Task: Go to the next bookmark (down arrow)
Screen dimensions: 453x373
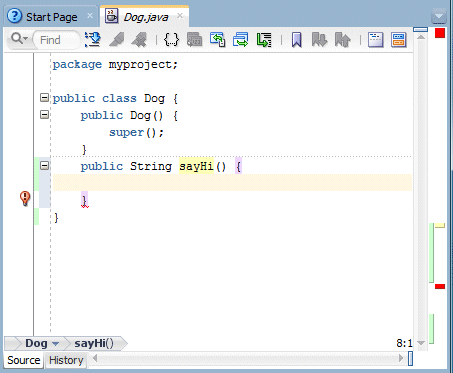Action: click(319, 40)
